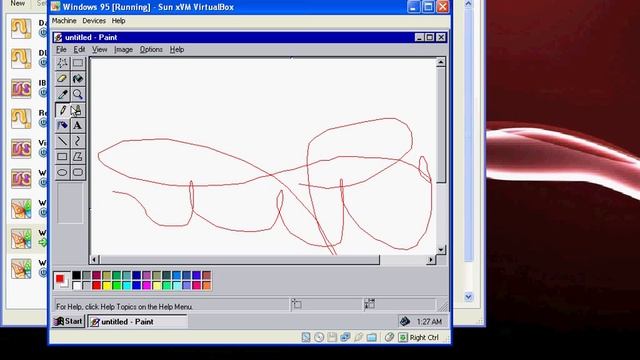The width and height of the screenshot is (640, 360).
Task: Click the VirtualBox floppy status icon
Action: (332, 337)
